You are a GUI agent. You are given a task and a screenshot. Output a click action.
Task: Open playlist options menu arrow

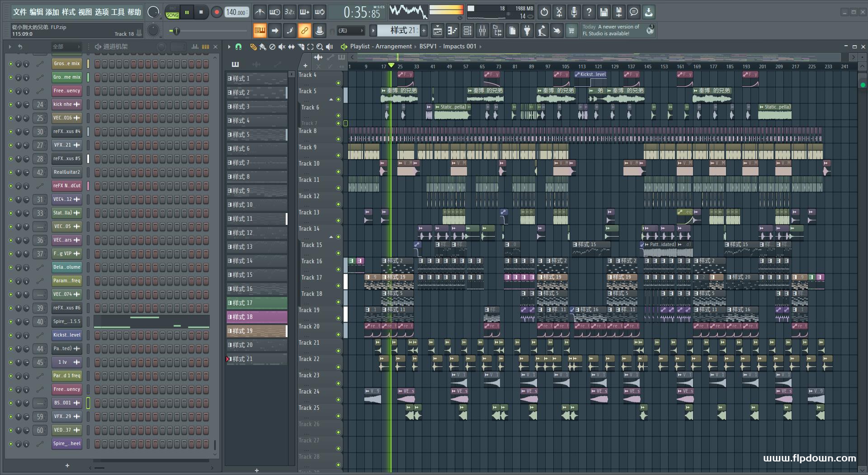pyautogui.click(x=229, y=47)
